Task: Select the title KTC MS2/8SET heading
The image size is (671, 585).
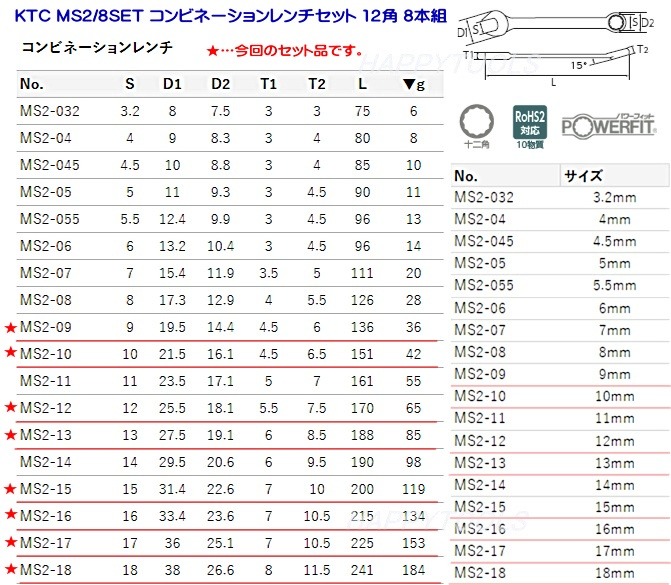Action: (x=231, y=16)
